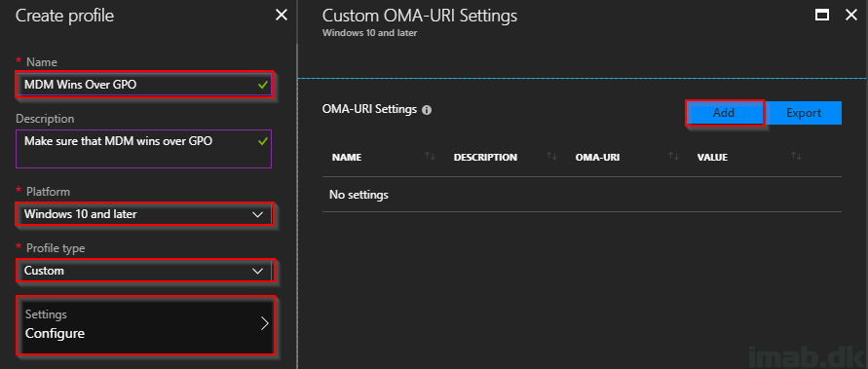
Task: Expand Settings Configure chevron
Action: pyautogui.click(x=265, y=323)
